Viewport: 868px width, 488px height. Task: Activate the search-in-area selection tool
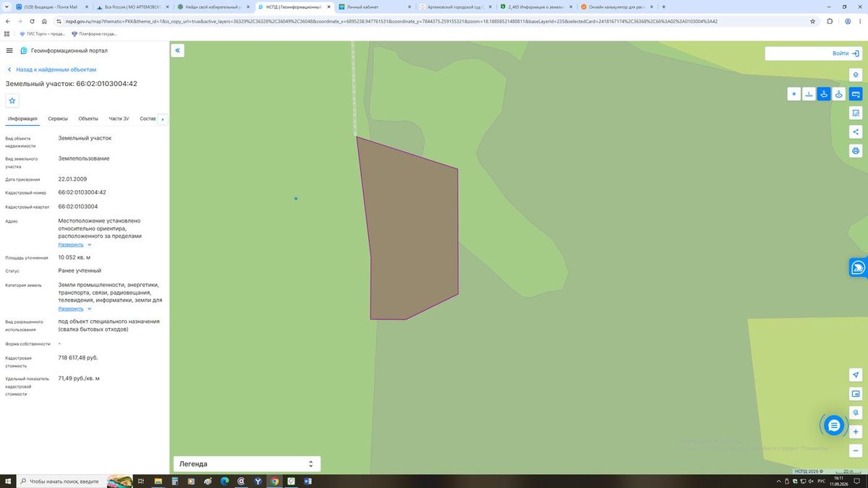click(856, 113)
